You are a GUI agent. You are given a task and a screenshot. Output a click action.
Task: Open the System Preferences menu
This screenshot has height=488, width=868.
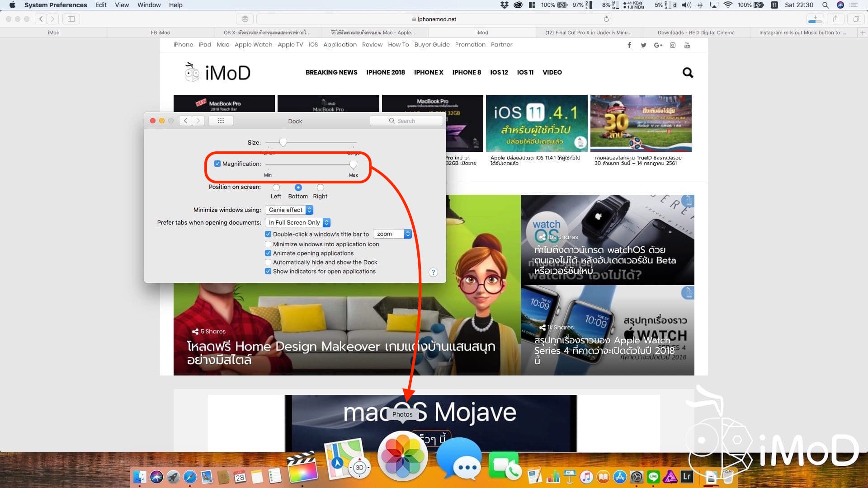(x=55, y=5)
